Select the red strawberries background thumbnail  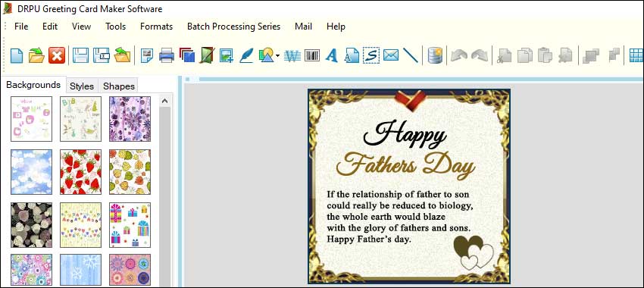80,172
